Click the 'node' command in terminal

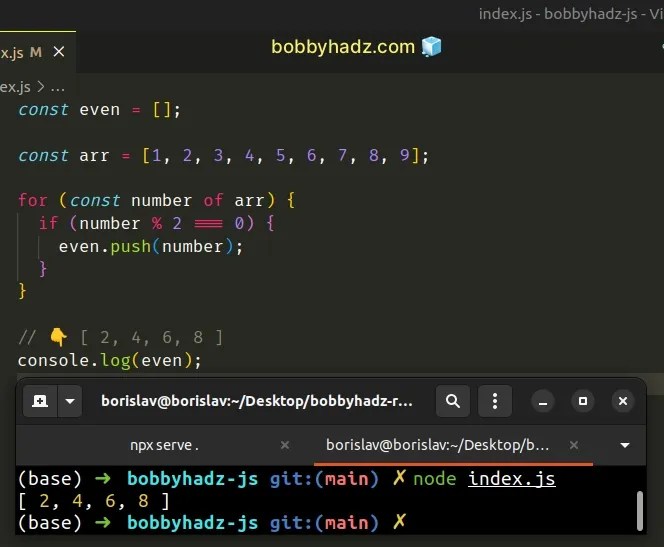[434, 479]
